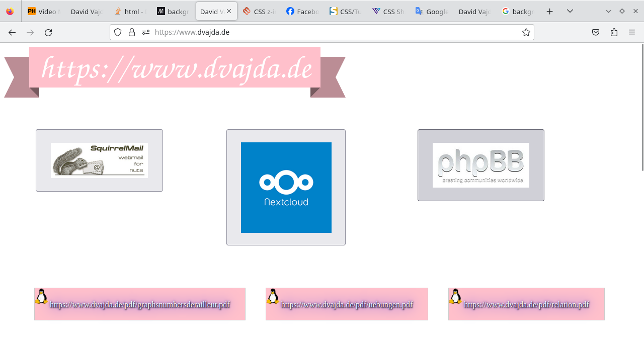
Task: Click the tracking protection shield icon
Action: click(x=118, y=32)
